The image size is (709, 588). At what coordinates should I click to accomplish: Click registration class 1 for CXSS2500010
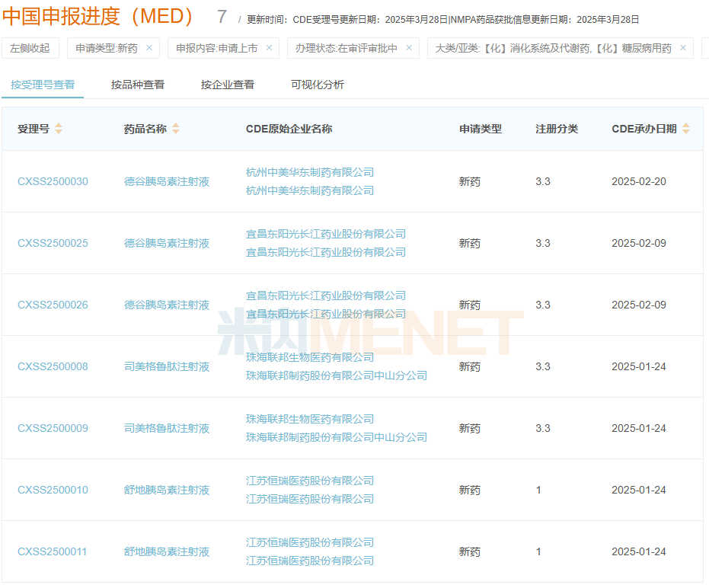click(538, 490)
